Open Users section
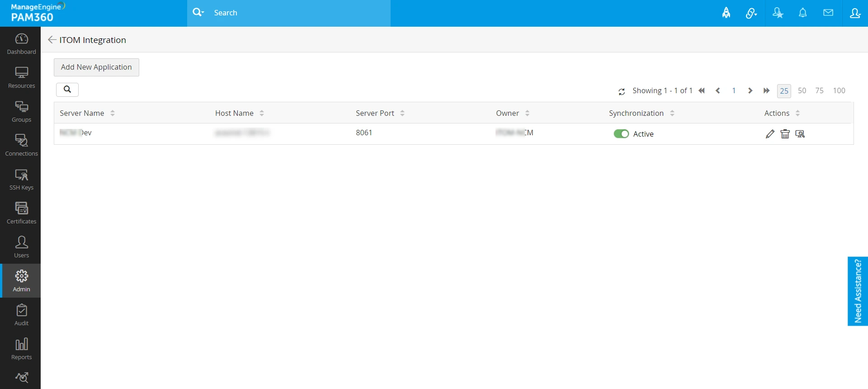Viewport: 868px width, 389px height. click(21, 247)
